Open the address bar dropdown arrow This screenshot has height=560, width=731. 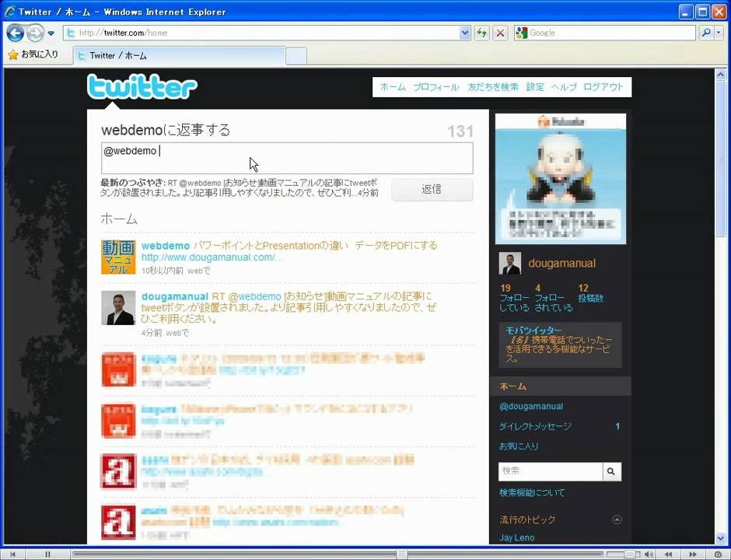coord(465,33)
